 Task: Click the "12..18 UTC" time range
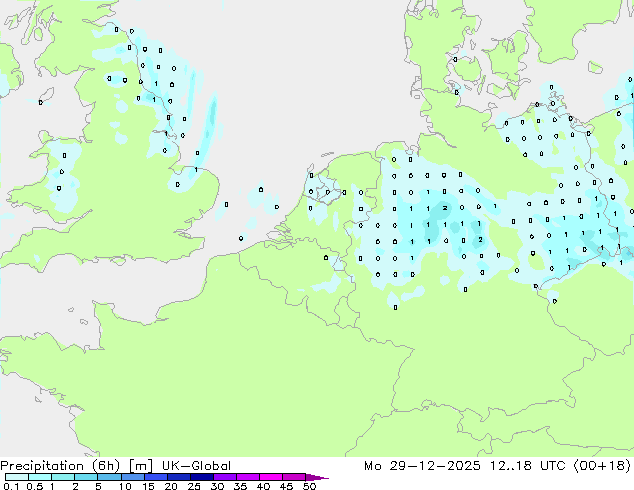530,466
